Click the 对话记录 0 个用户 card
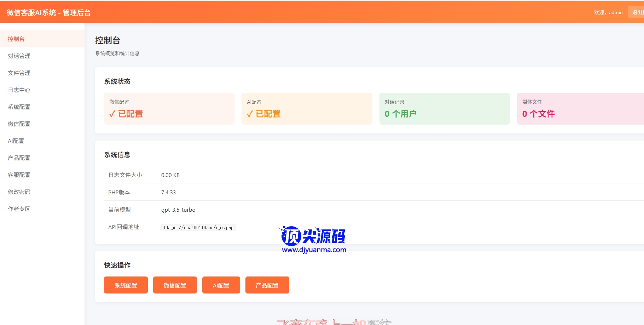 tap(444, 109)
